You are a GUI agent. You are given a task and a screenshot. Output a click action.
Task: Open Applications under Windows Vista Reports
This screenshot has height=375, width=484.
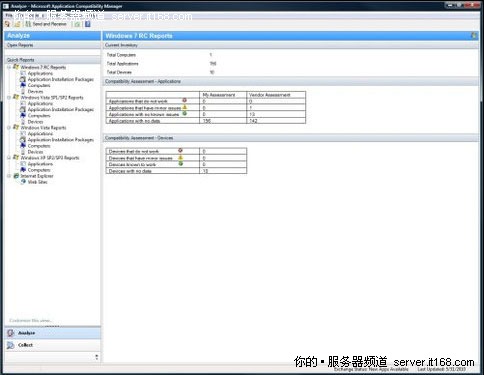click(x=40, y=134)
